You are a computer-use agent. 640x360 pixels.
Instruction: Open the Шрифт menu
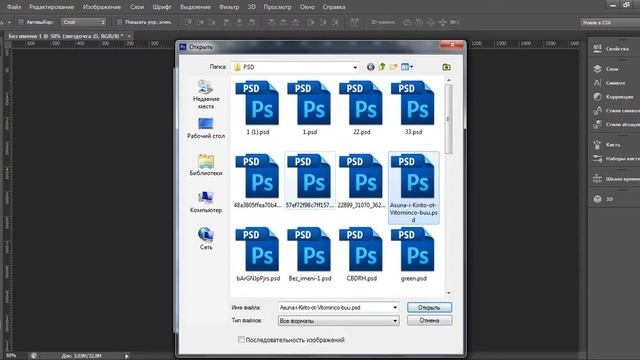(162, 7)
